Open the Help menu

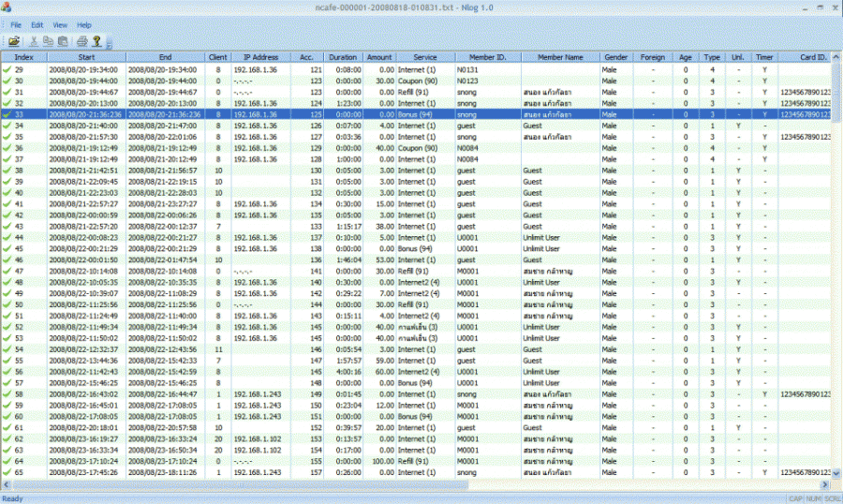[x=84, y=24]
